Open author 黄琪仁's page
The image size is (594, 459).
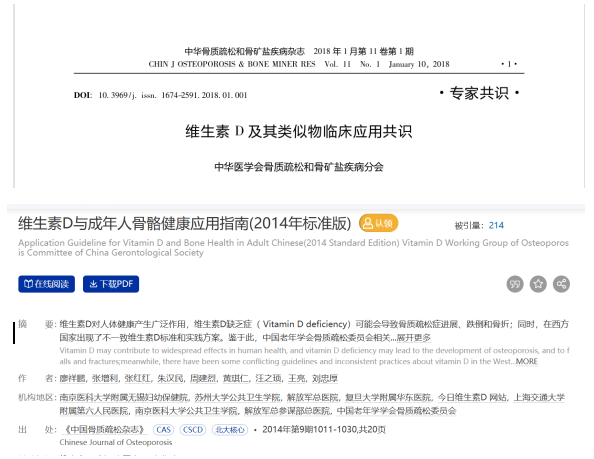(x=236, y=378)
